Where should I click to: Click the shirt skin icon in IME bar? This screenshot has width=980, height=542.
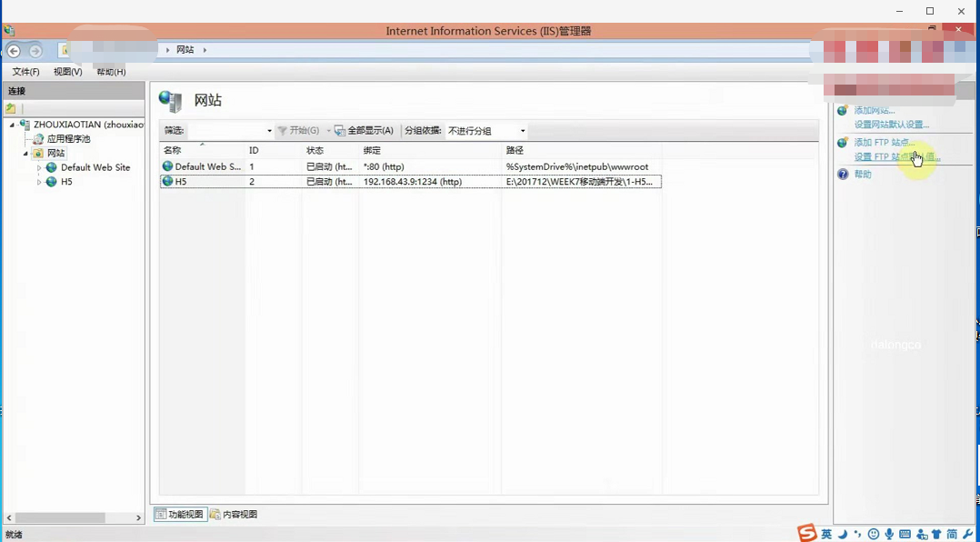pyautogui.click(x=936, y=534)
